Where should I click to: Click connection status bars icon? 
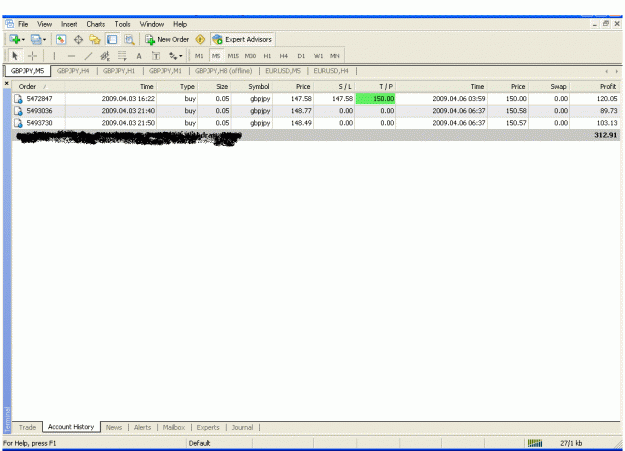535,443
